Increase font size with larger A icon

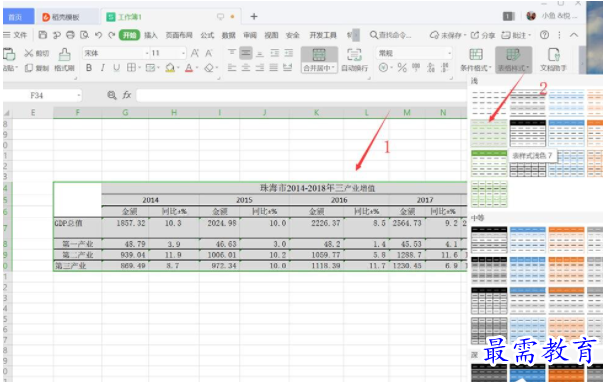click(195, 53)
